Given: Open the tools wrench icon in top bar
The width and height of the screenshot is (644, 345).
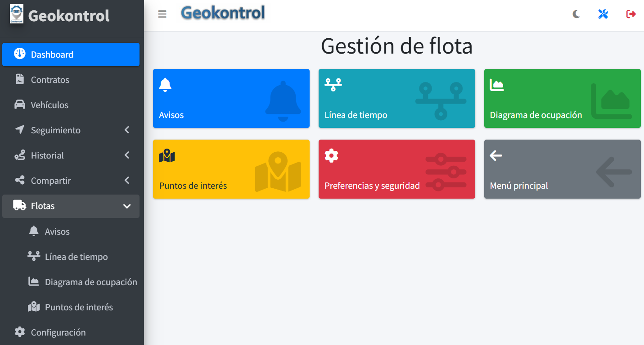Looking at the screenshot, I should pyautogui.click(x=603, y=14).
